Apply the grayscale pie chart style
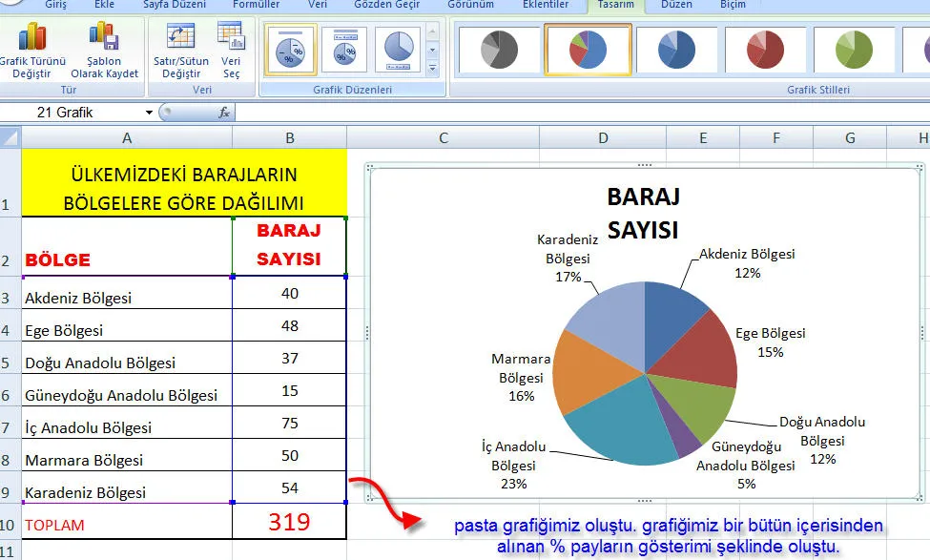This screenshot has width=930, height=560. (497, 49)
